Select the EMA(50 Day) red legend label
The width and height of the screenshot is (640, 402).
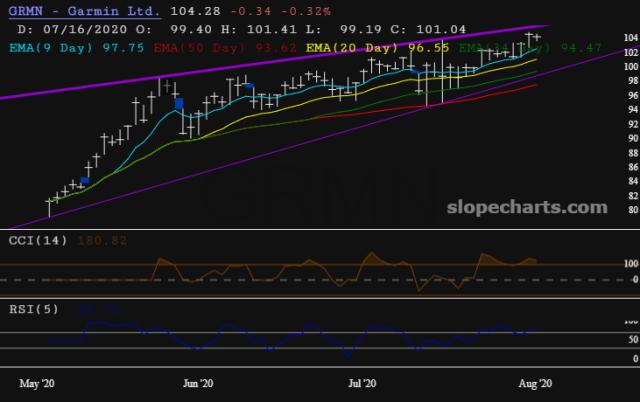coord(225,48)
